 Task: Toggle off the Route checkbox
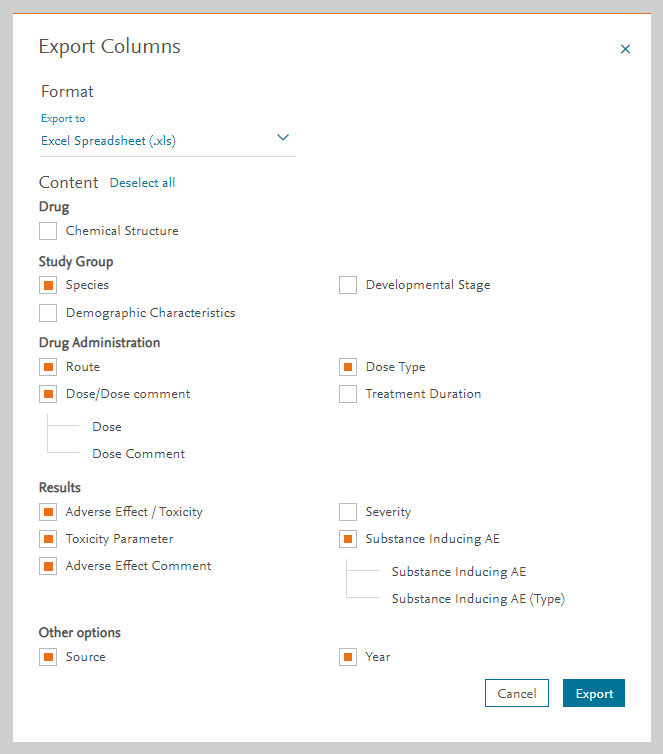tap(48, 367)
